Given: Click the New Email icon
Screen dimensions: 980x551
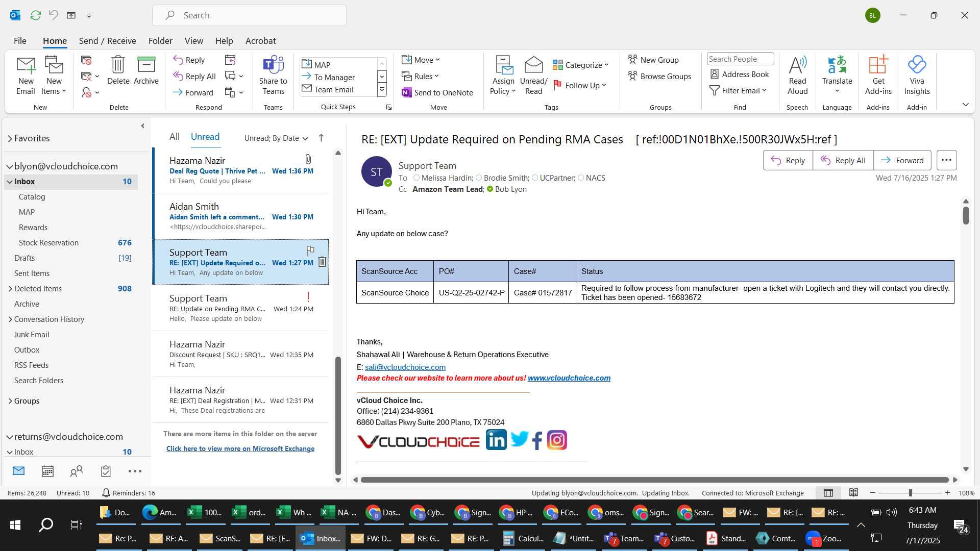Looking at the screenshot, I should point(26,76).
